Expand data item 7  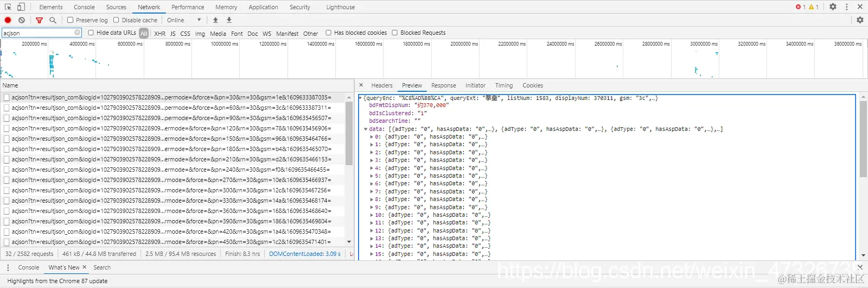pos(372,192)
